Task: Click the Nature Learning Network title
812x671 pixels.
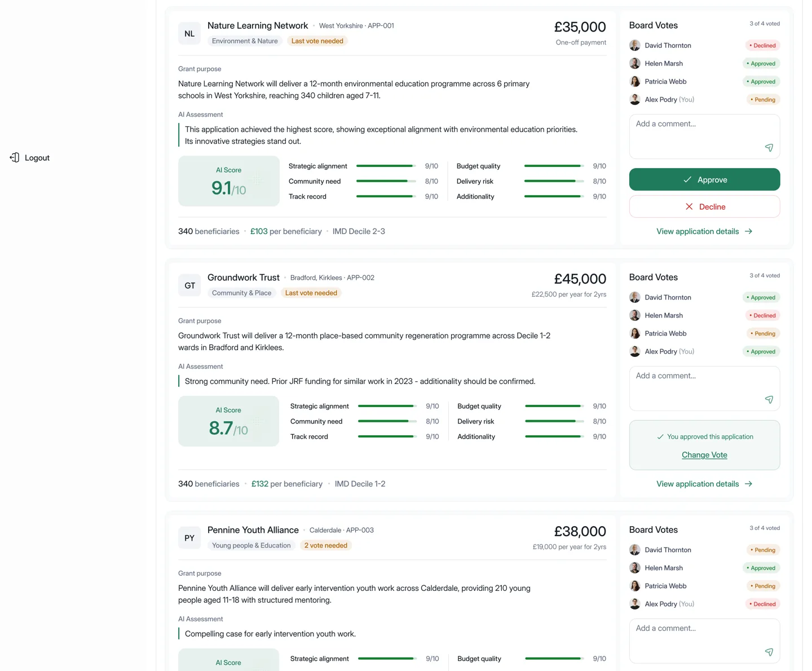Action: coord(258,25)
